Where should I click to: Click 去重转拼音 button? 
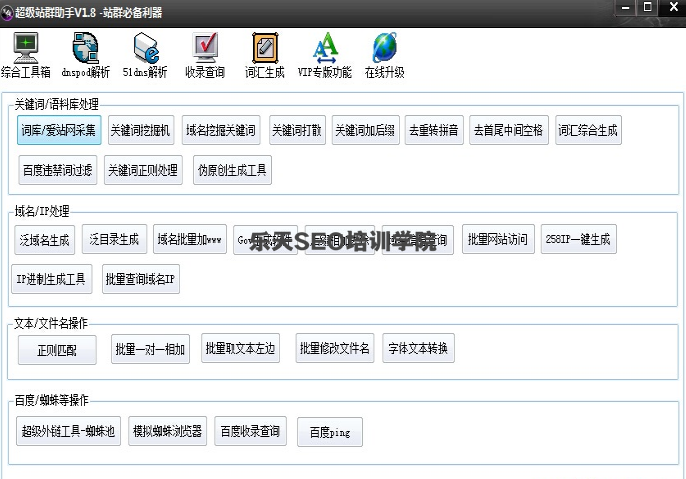pyautogui.click(x=434, y=130)
